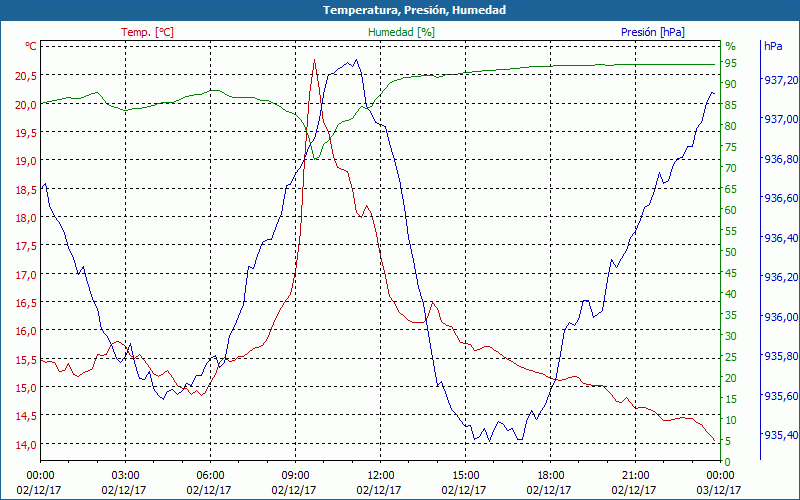Click the 936,60 pressure axis tick

(x=781, y=198)
